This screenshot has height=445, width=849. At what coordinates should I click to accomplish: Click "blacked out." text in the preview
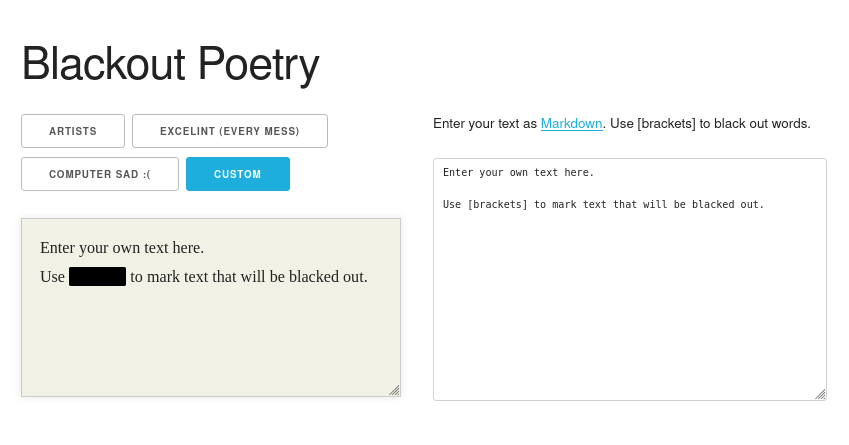(x=328, y=277)
